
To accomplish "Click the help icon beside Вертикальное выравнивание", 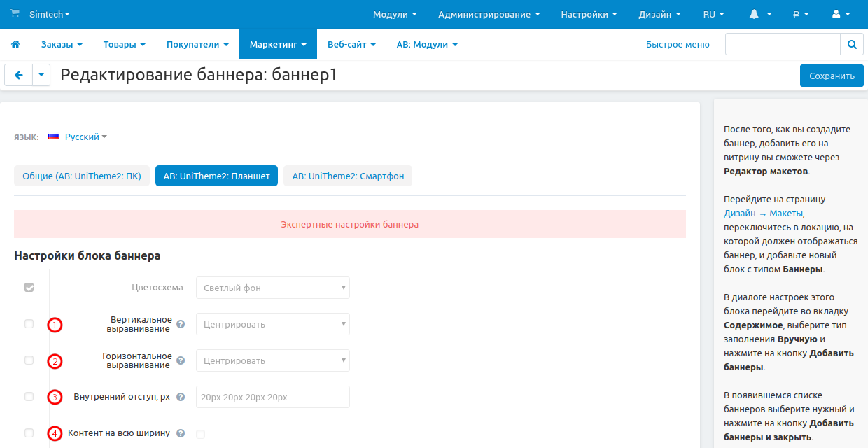I will click(x=181, y=323).
